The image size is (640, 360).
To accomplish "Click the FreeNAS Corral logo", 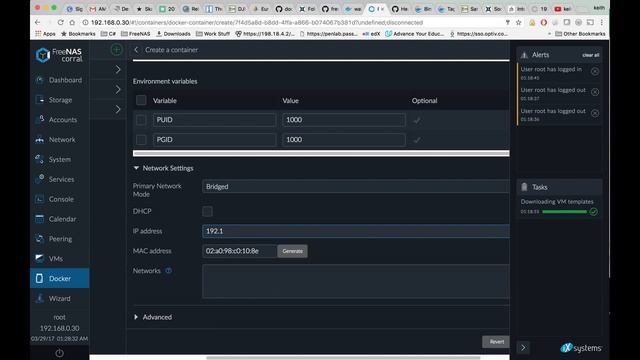I will (x=59, y=55).
